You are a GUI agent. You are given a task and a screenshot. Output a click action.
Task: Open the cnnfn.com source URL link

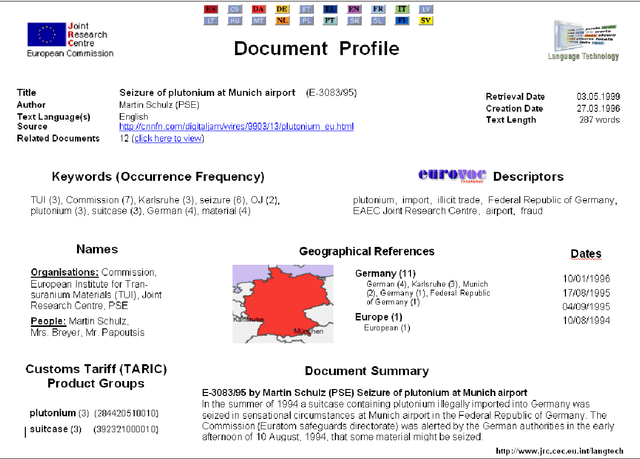point(236,127)
